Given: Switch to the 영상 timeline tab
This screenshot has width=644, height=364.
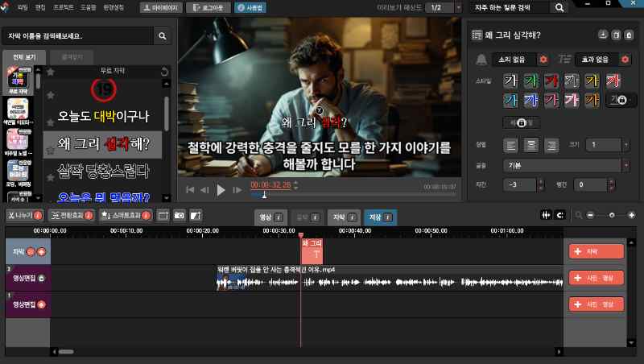Looking at the screenshot, I should pyautogui.click(x=270, y=217).
